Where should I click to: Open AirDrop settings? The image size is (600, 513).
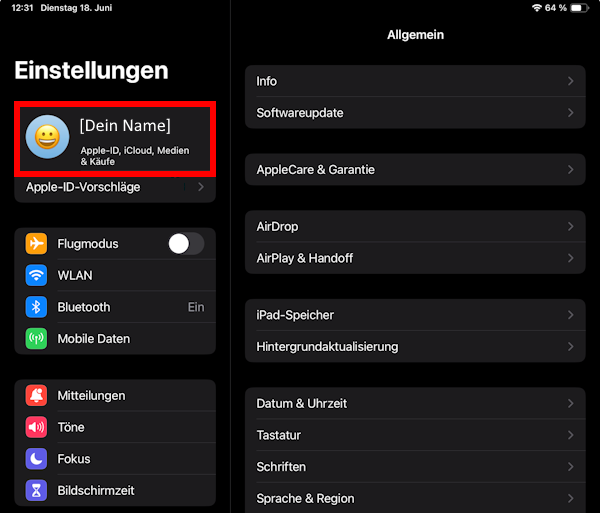click(x=415, y=226)
